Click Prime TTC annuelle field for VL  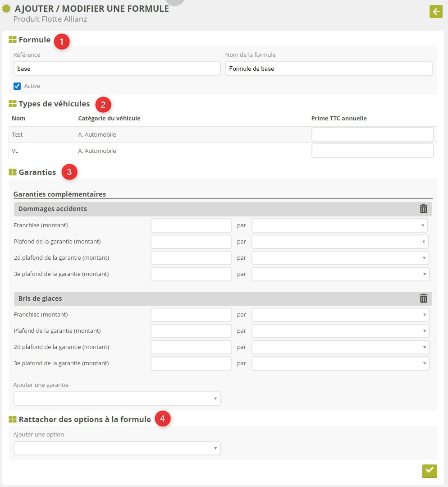click(x=372, y=151)
